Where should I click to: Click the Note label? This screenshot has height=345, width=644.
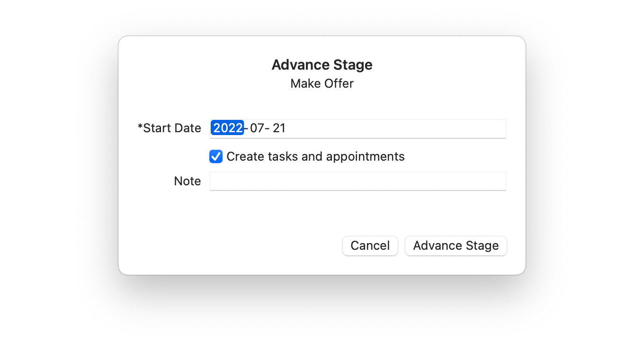coord(188,181)
